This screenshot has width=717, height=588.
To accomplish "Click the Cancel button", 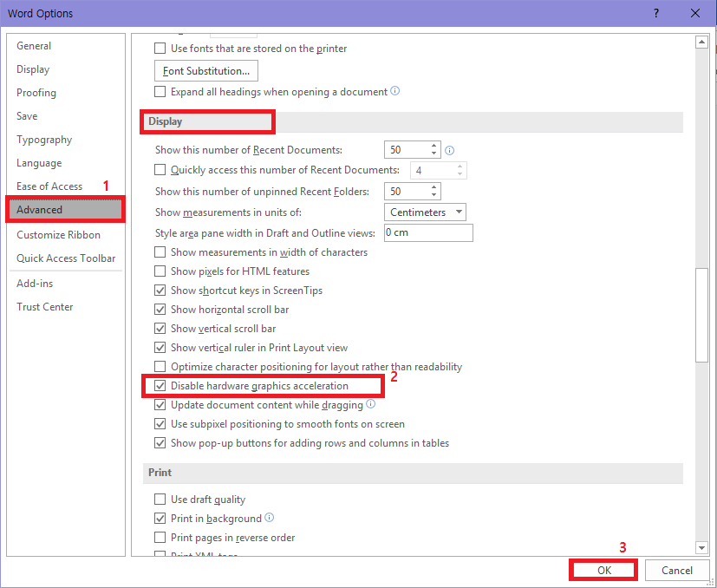I will point(677,570).
